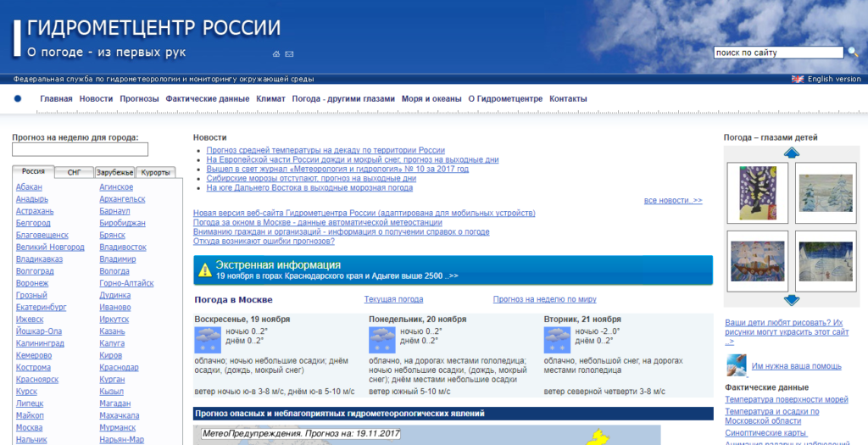Screen dimensions: 868x445
Task: Open the Прогнозы menu item
Action: click(x=139, y=99)
